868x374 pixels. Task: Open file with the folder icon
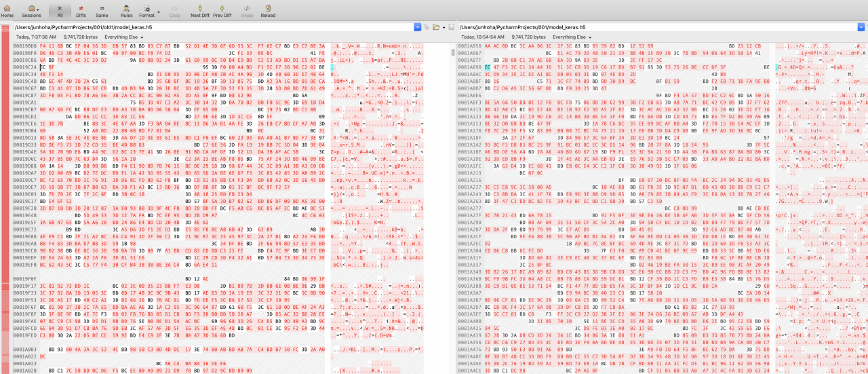pyautogui.click(x=437, y=27)
